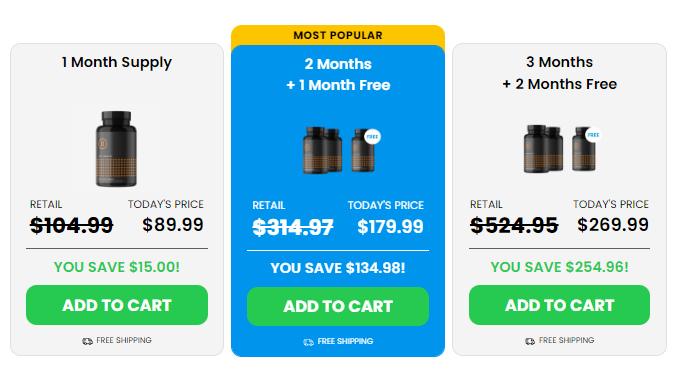Click the FREE badge on 3 Months bottles

[593, 135]
